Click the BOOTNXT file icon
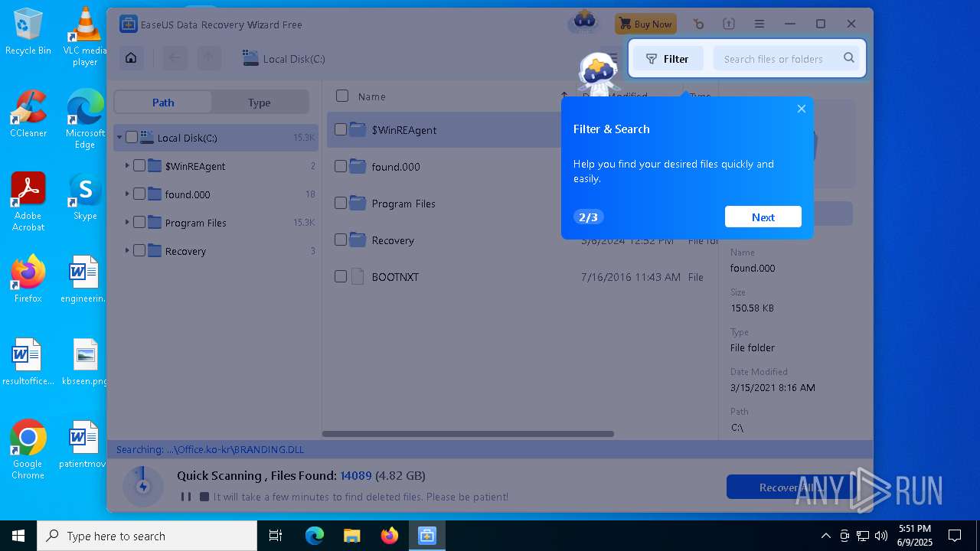This screenshot has height=551, width=980. (358, 276)
